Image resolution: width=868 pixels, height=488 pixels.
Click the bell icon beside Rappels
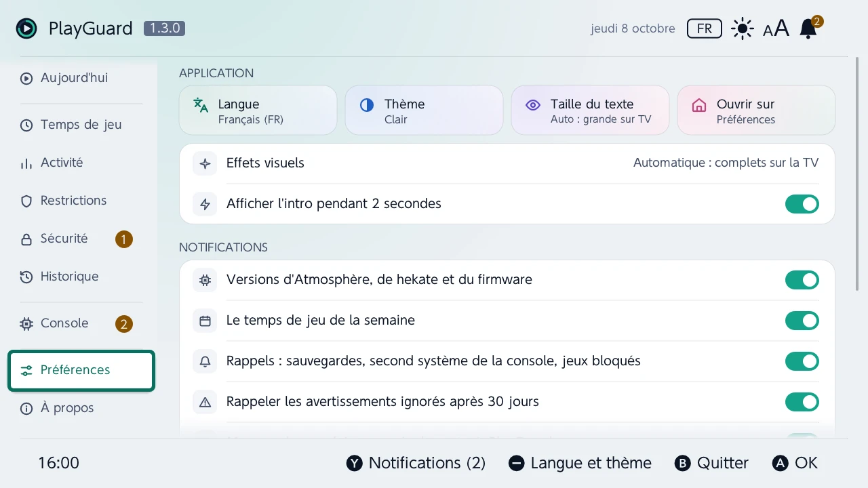coord(205,361)
